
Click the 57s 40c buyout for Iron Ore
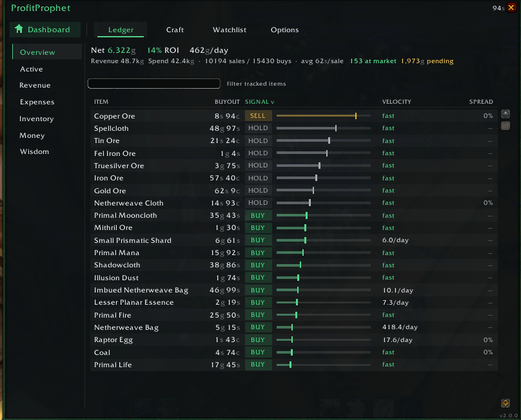(224, 178)
